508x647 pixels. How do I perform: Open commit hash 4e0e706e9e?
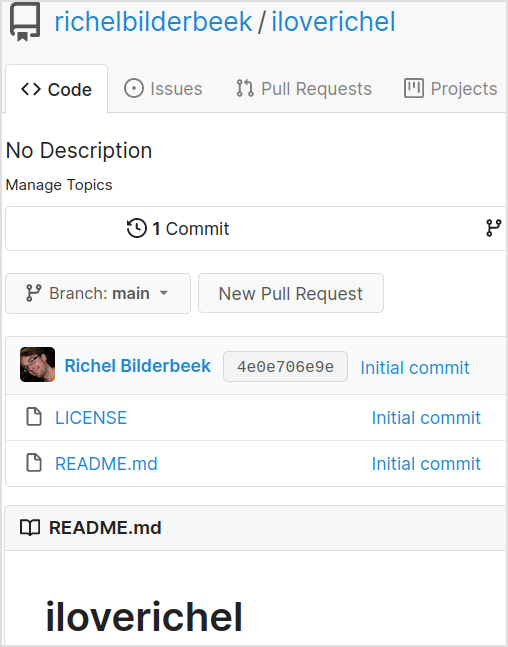tap(286, 366)
